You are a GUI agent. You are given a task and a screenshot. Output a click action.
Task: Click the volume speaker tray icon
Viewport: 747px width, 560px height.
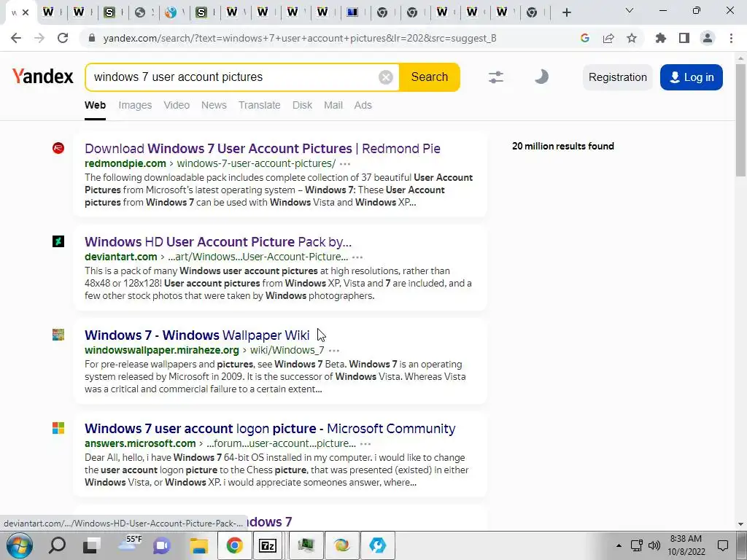coord(654,545)
